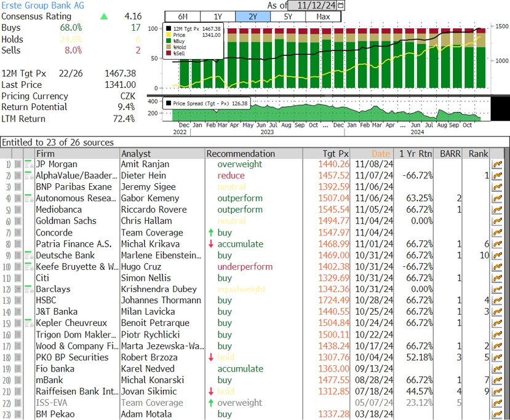510x420 pixels.
Task: Click the locked report icon beside Deutsche Bank
Action: click(x=30, y=255)
